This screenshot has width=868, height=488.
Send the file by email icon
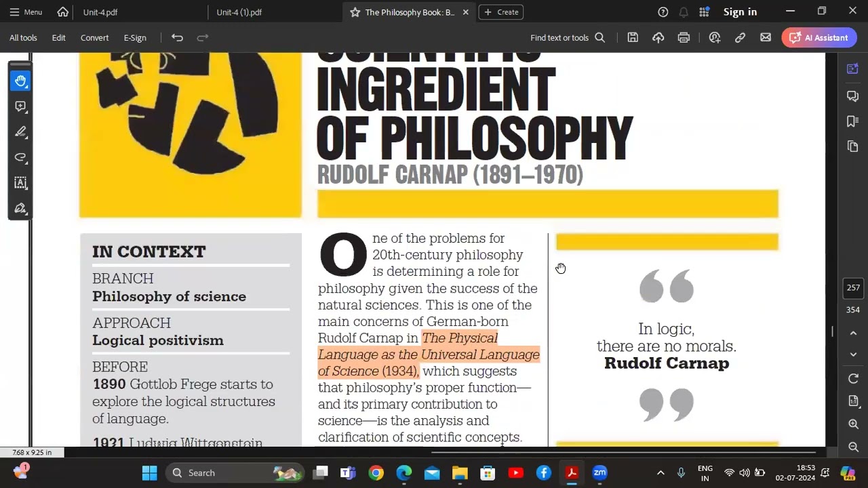766,38
